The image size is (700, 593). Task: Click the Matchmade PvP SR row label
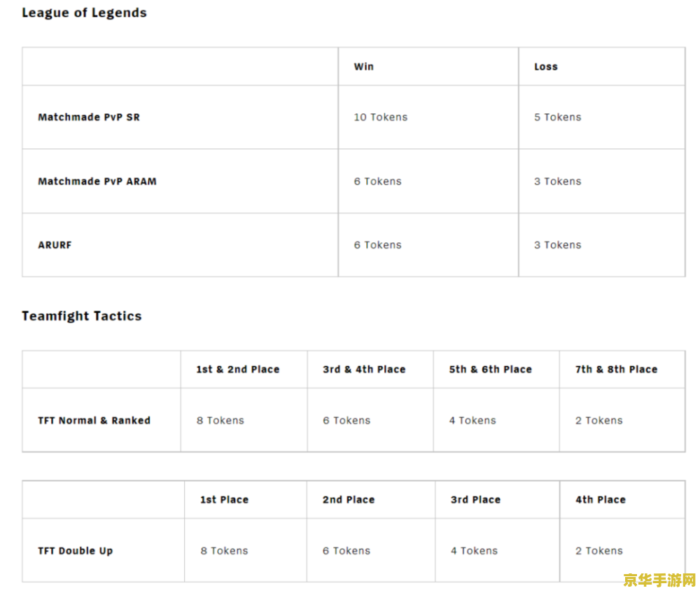click(x=89, y=117)
